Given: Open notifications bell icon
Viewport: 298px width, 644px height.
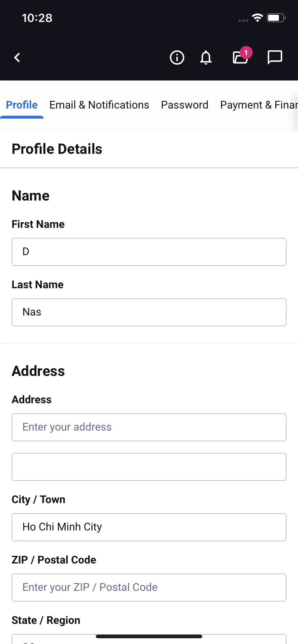Looking at the screenshot, I should 206,57.
